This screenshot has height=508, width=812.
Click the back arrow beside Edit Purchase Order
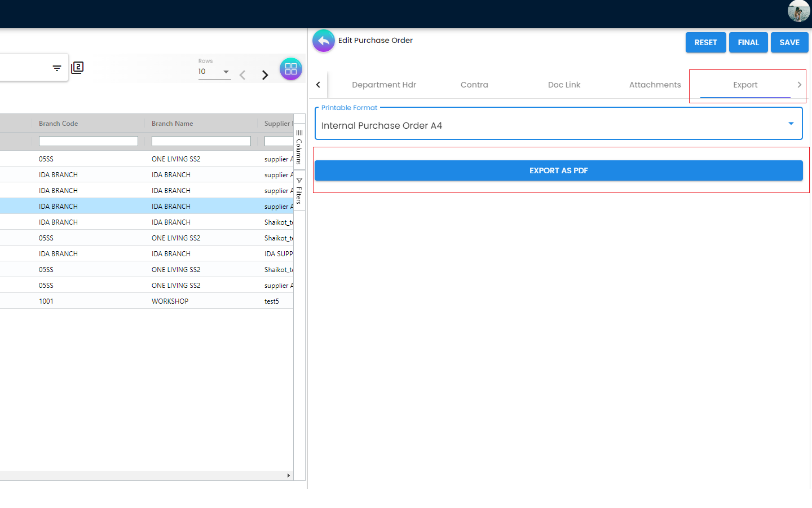tap(324, 41)
